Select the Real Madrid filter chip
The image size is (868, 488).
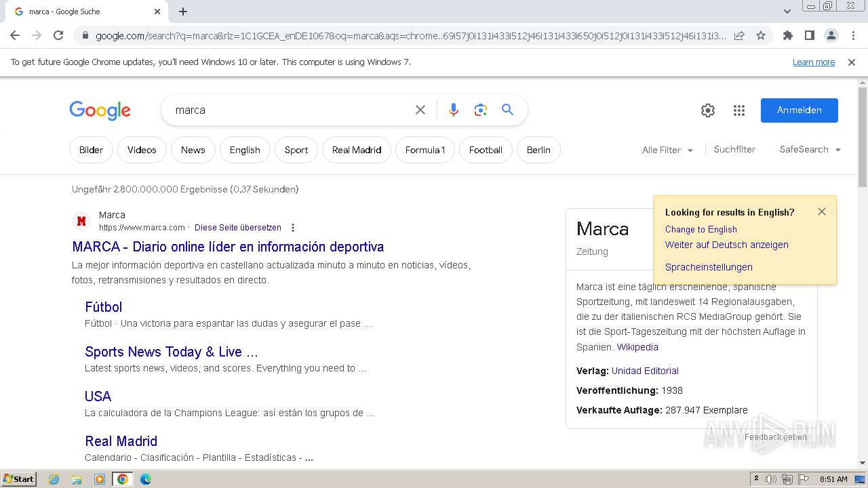click(x=357, y=150)
